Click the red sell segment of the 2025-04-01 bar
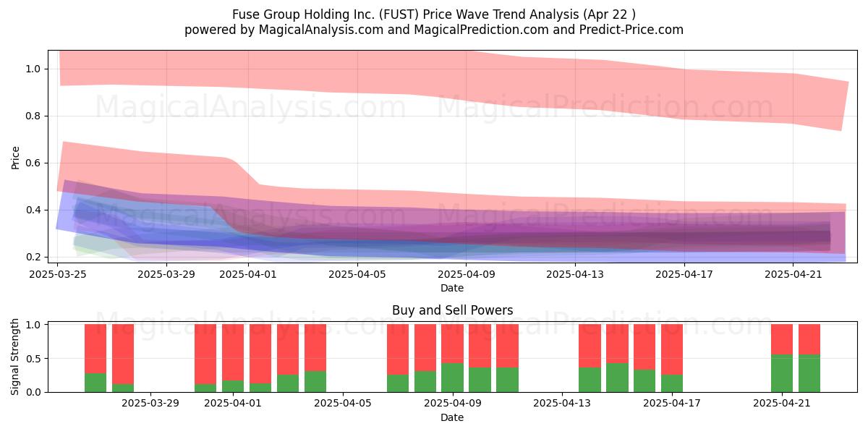The width and height of the screenshot is (868, 434). tap(233, 352)
